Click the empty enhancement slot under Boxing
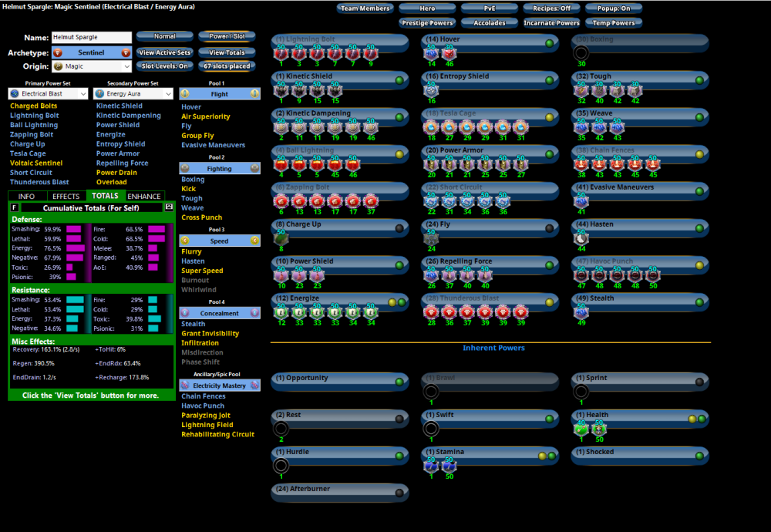This screenshot has width=771, height=532. click(x=581, y=53)
